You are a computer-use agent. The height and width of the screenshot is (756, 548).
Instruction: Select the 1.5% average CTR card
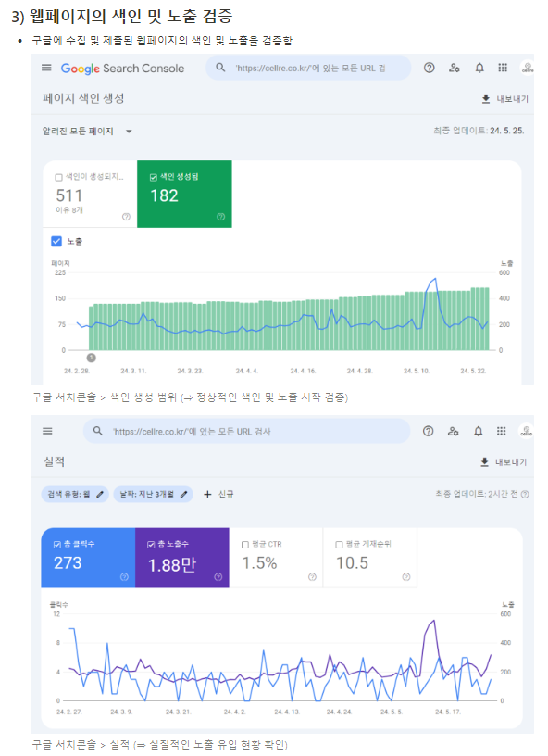coord(276,558)
